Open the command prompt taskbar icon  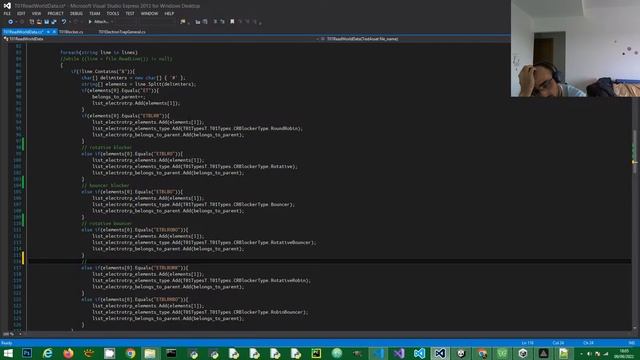pos(171,353)
